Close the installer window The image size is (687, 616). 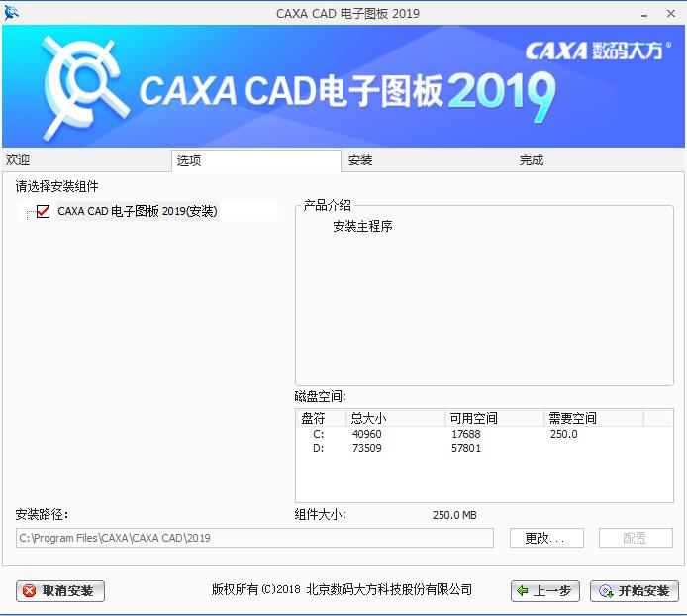[x=671, y=14]
